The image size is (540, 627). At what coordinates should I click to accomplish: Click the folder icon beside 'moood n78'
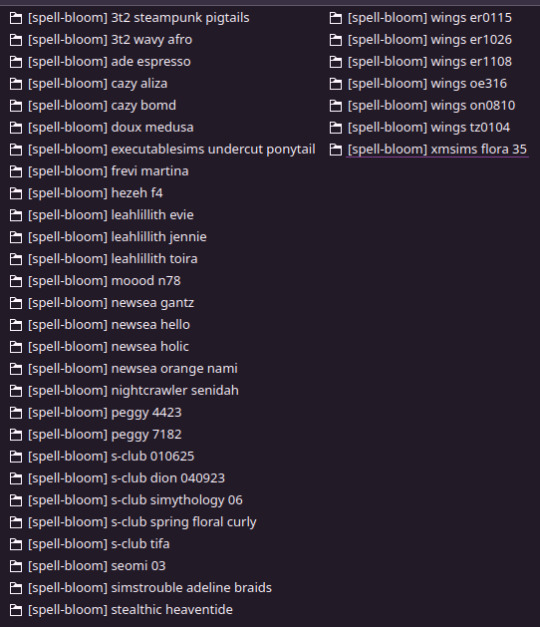click(x=16, y=281)
